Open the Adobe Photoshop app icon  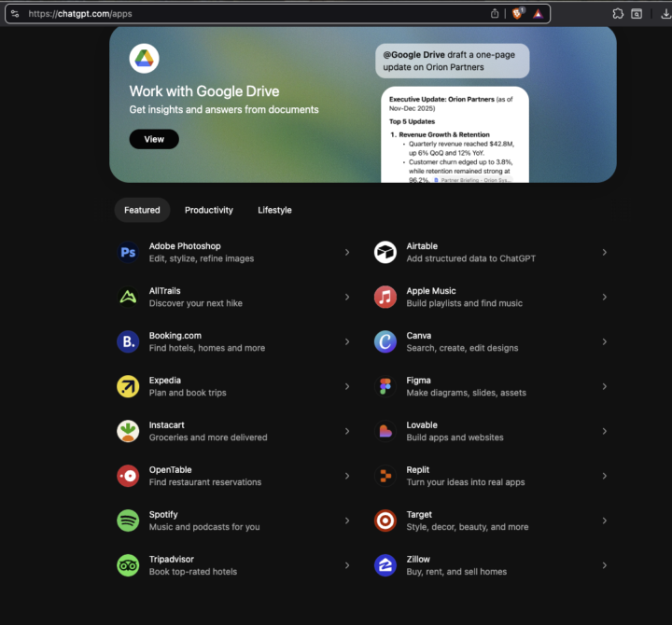coord(128,252)
